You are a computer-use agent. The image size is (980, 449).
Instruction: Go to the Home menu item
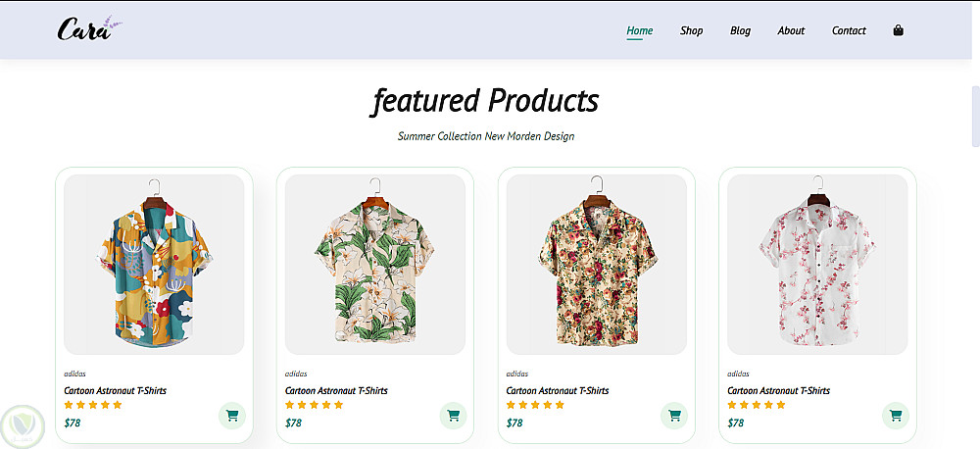pos(640,30)
